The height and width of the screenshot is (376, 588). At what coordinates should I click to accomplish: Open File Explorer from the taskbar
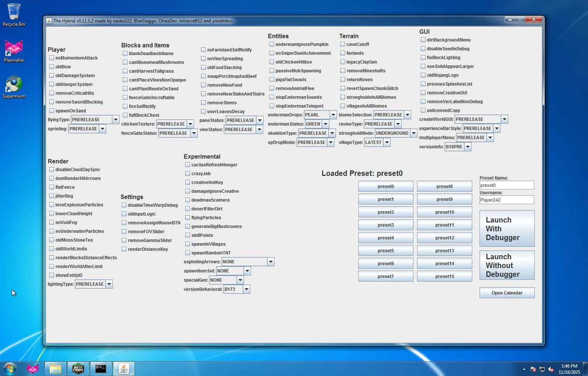point(55,369)
